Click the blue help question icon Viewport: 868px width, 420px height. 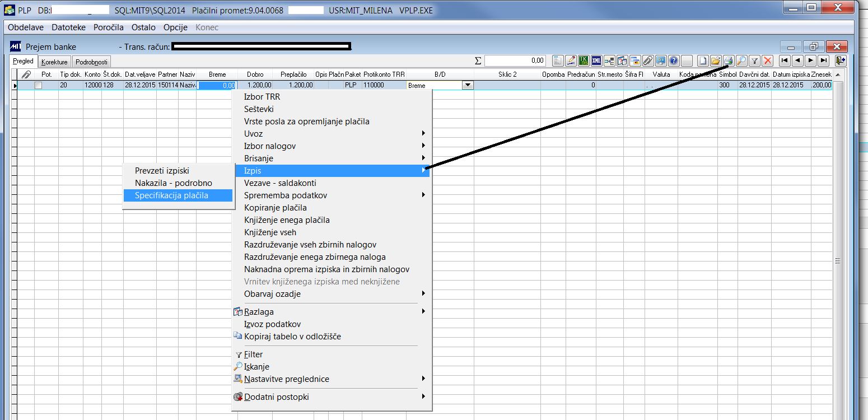coord(674,60)
